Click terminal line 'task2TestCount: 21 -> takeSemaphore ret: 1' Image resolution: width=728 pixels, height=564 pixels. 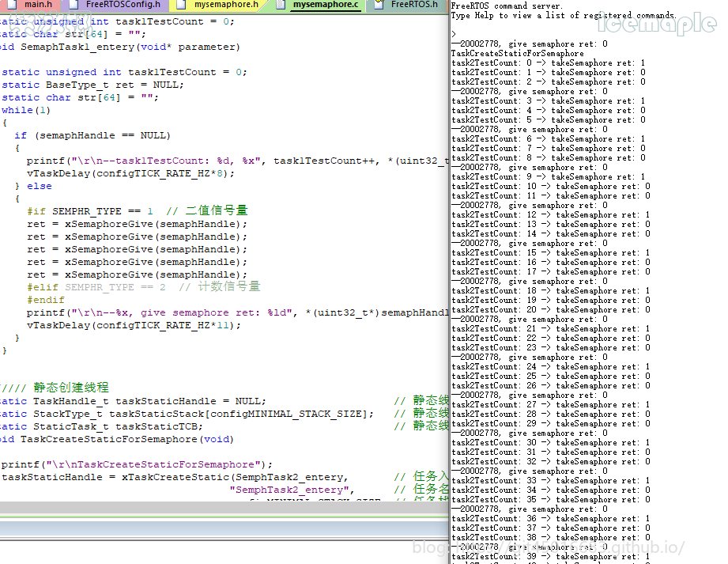(x=551, y=329)
